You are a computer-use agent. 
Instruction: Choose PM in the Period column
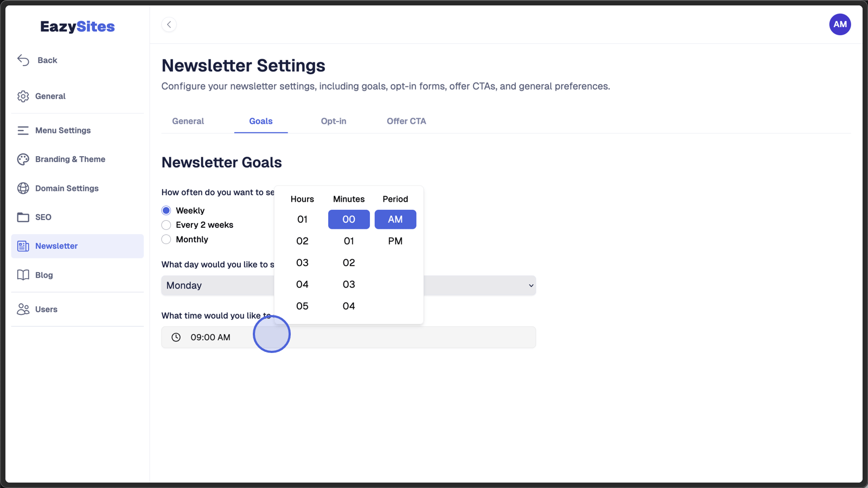[x=395, y=241]
